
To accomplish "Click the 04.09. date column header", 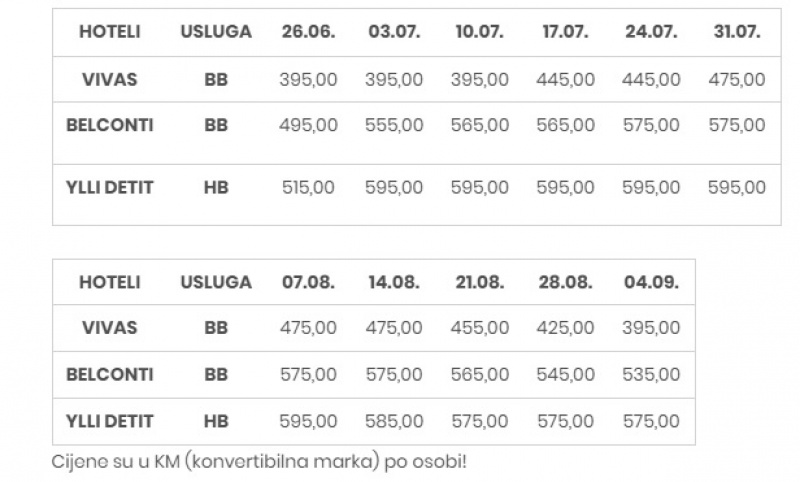I will (651, 282).
